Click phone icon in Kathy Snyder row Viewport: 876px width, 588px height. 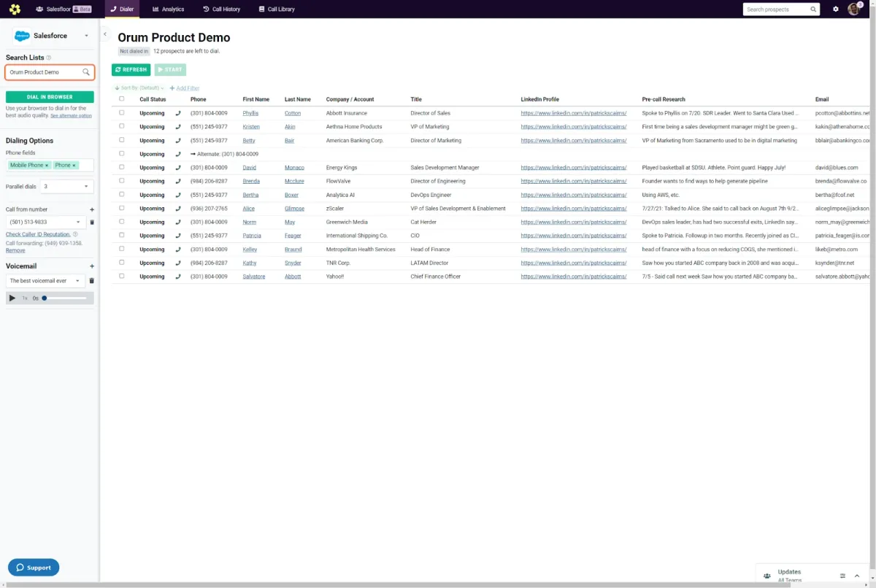[x=178, y=263]
